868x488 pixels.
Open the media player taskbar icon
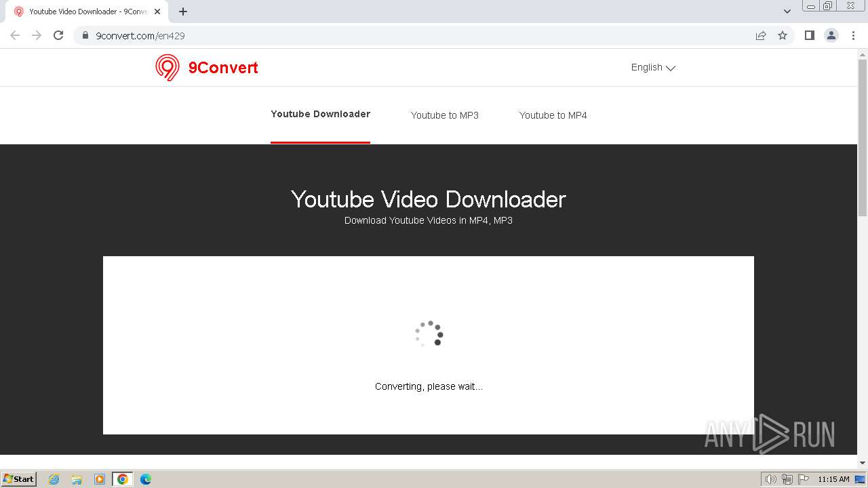[x=100, y=479]
